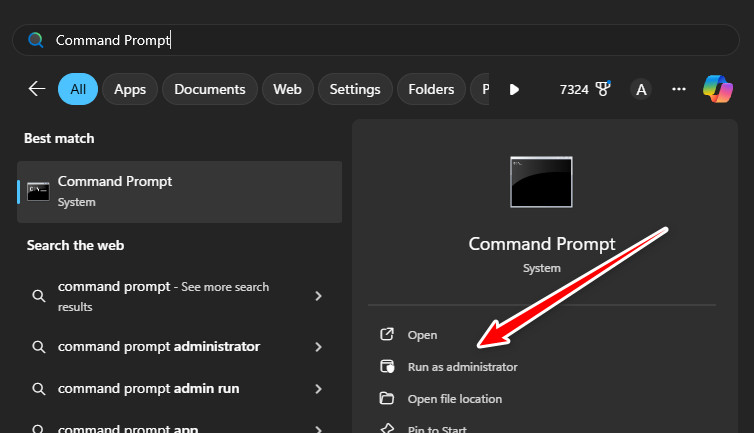Click the back arrow icon
This screenshot has height=433, width=754.
37,89
